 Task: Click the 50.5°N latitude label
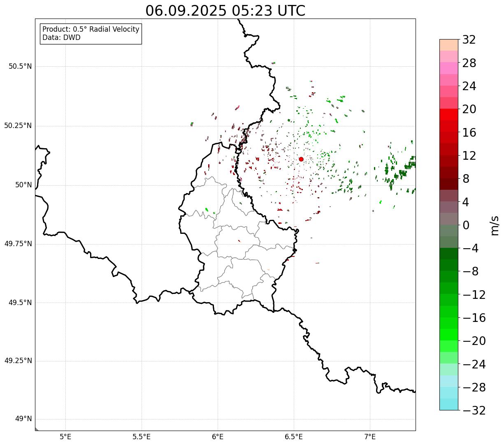20,66
